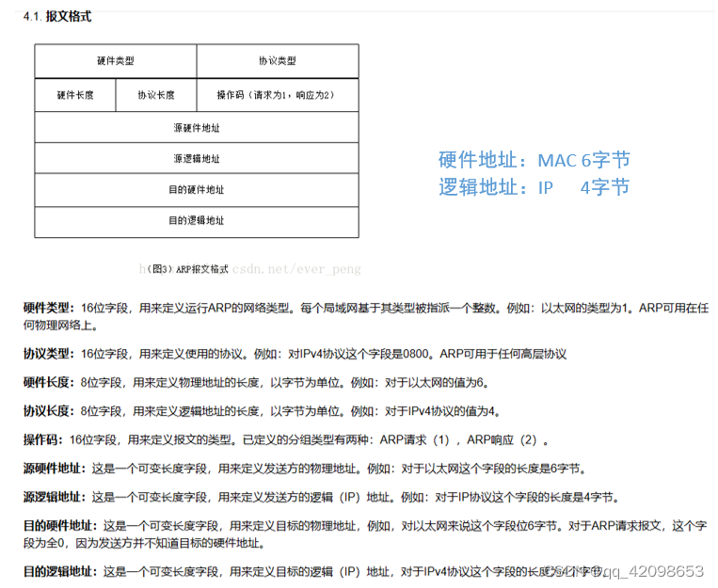The image size is (718, 588).
Task: Click the bold term '操作码:' in paragraph
Action: coord(43,440)
